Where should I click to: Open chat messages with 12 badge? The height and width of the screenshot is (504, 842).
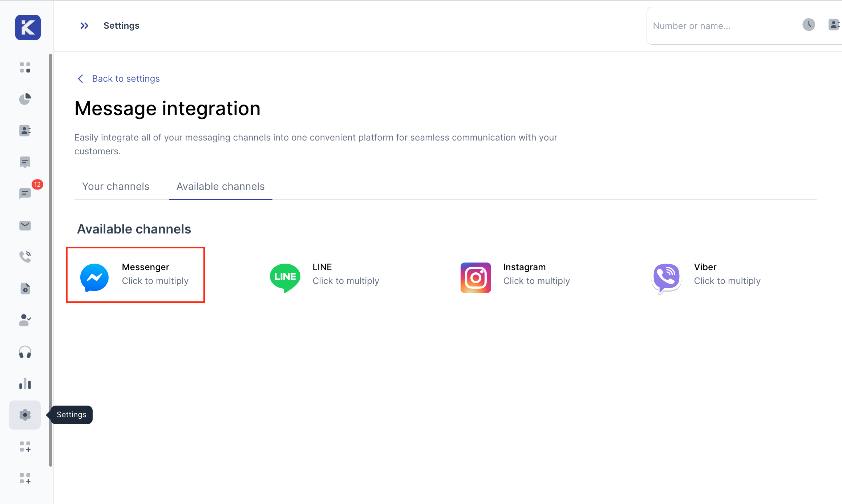[25, 193]
